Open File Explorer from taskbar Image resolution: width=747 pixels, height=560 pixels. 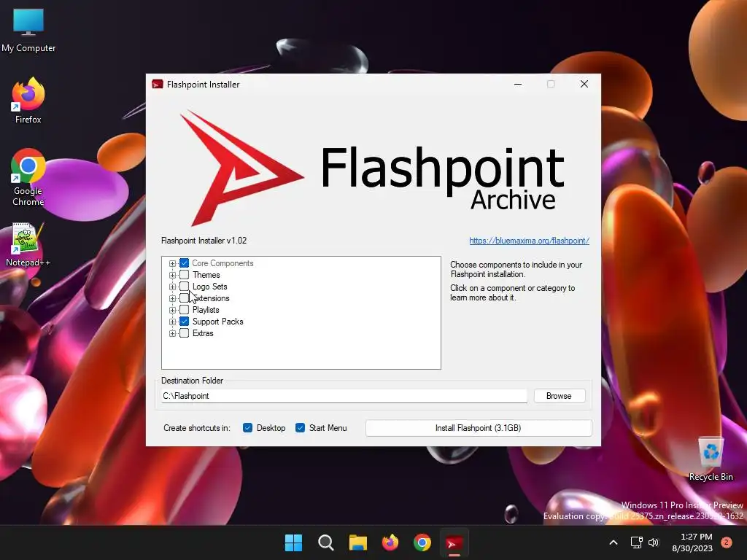coord(357,542)
